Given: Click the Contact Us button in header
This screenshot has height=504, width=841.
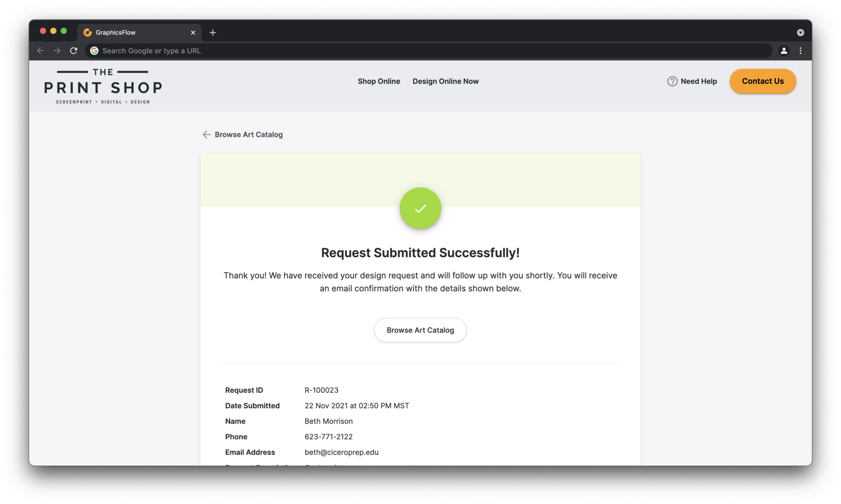Looking at the screenshot, I should click(763, 81).
